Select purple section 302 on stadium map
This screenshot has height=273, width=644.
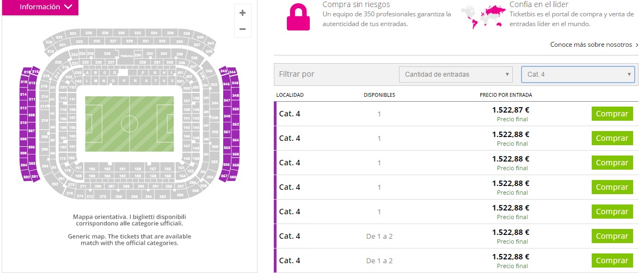[26, 177]
